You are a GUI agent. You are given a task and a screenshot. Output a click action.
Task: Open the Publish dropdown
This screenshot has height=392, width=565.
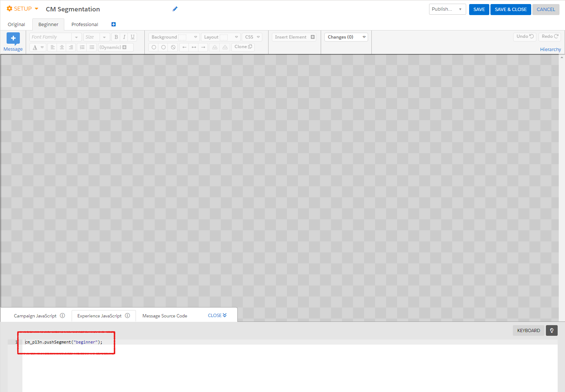click(447, 9)
